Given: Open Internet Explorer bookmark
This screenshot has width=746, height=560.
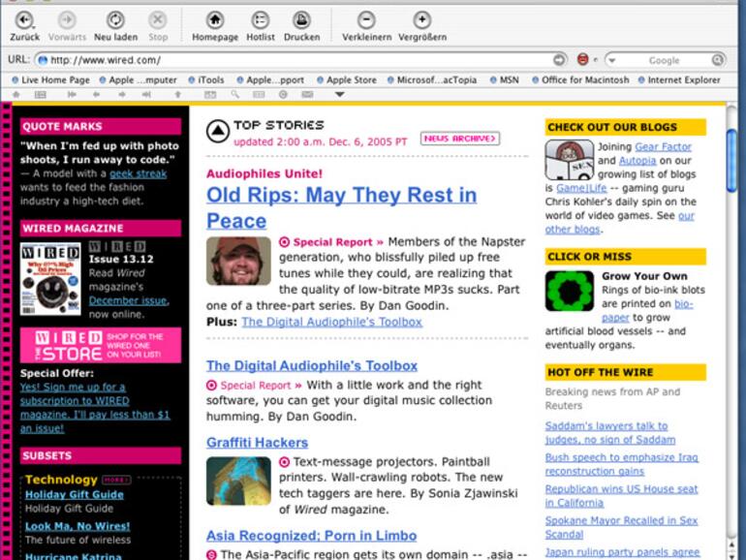Looking at the screenshot, I should pyautogui.click(x=679, y=80).
